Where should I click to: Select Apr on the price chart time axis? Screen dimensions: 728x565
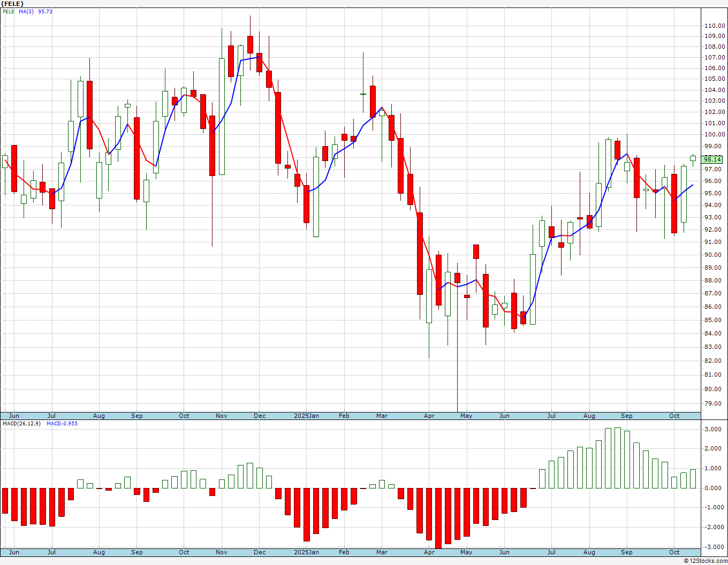point(429,416)
